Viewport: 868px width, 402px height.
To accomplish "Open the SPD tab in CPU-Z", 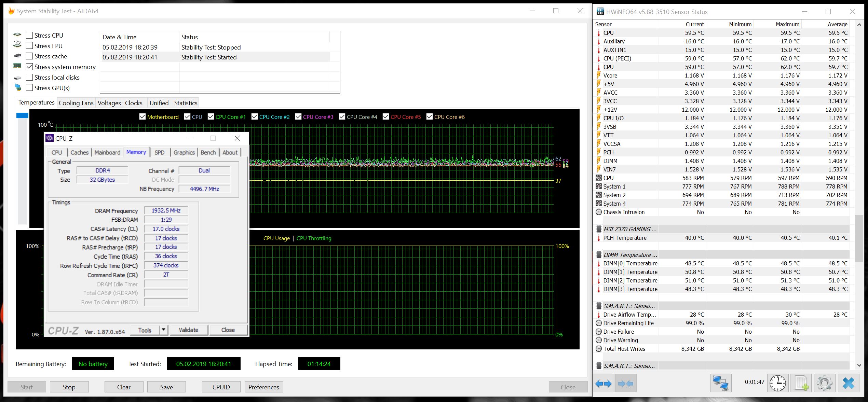I will [159, 152].
